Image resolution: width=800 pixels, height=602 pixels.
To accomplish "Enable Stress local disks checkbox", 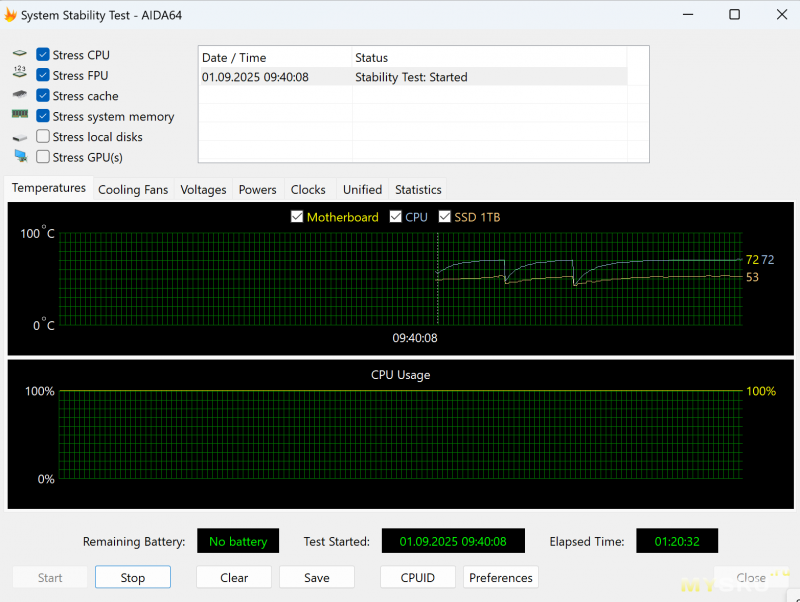I will coord(43,136).
